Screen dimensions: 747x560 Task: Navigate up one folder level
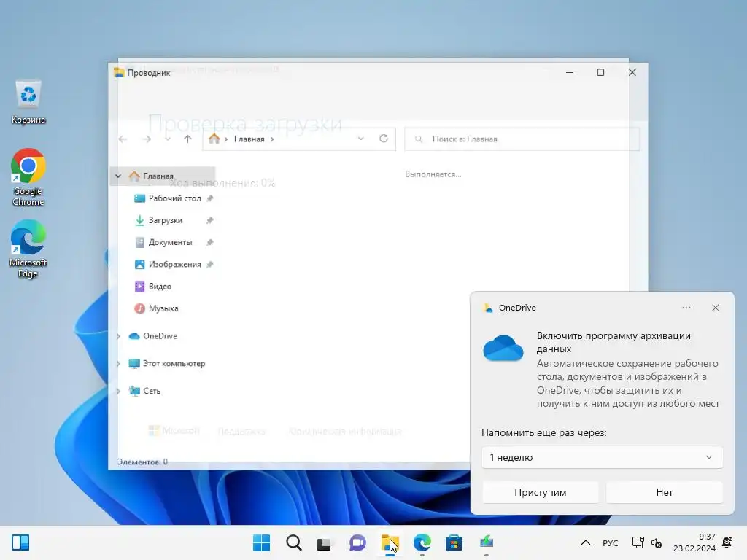[x=187, y=139]
